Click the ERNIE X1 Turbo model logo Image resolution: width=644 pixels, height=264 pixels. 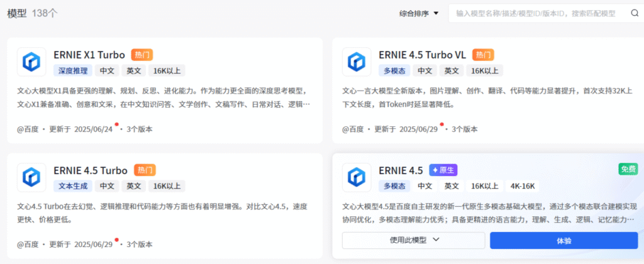[31, 62]
